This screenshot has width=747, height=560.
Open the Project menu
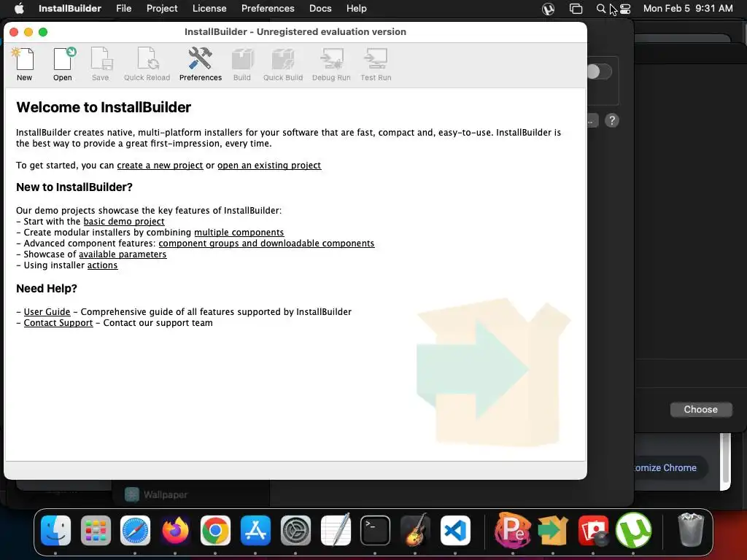point(162,9)
